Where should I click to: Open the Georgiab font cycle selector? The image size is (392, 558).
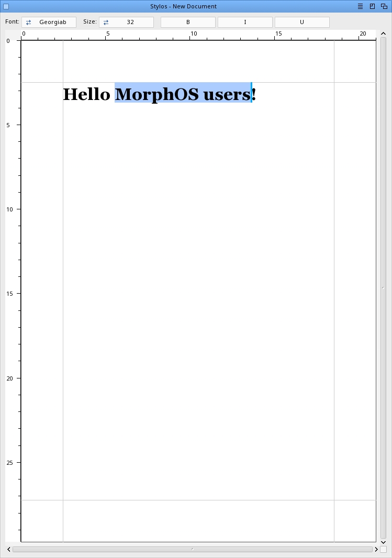pyautogui.click(x=49, y=22)
